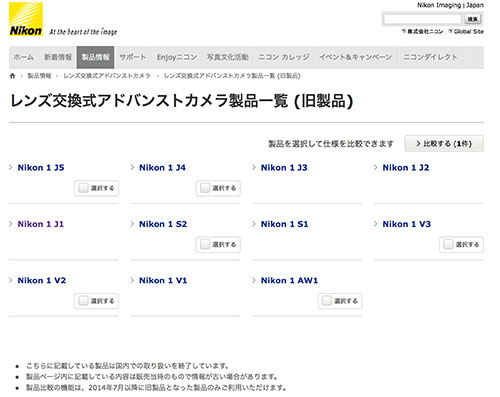
Task: Open the Nikon 1 AW1 product link
Action: (289, 281)
